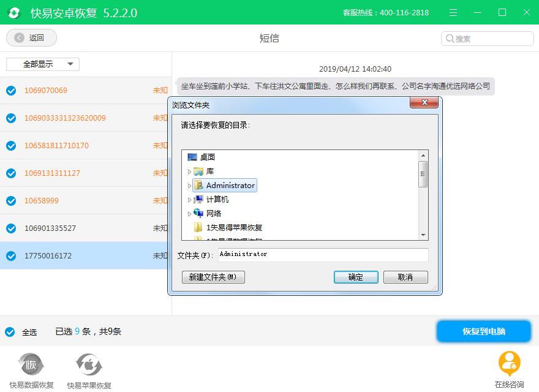Uncheck message 10658999
The height and width of the screenshot is (392, 539).
(x=11, y=200)
